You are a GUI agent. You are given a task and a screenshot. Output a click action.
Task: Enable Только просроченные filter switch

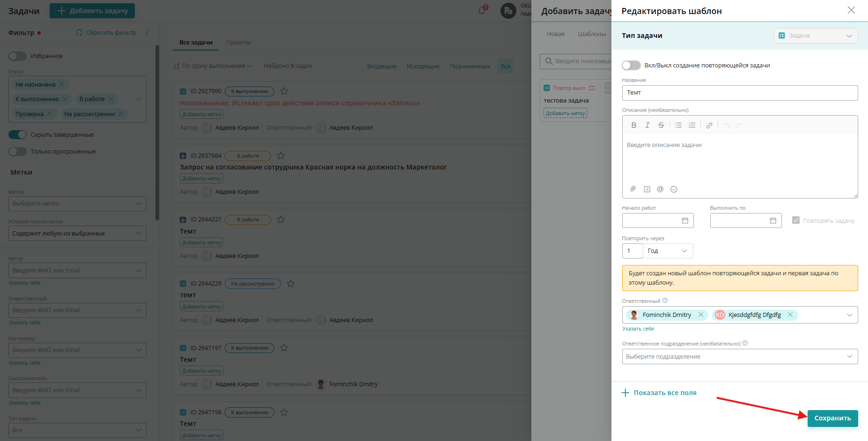tap(18, 152)
